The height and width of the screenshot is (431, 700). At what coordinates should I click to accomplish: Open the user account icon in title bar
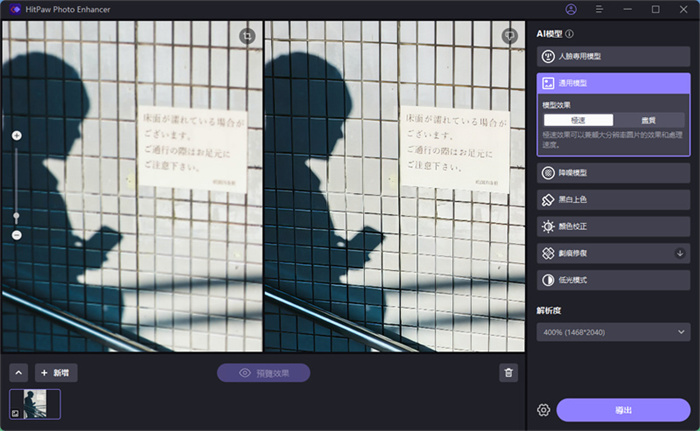pyautogui.click(x=571, y=9)
